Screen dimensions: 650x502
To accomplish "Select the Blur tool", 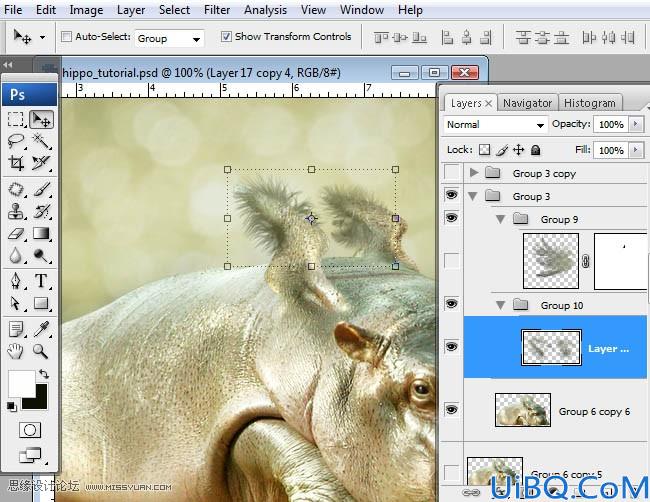I will pyautogui.click(x=16, y=255).
